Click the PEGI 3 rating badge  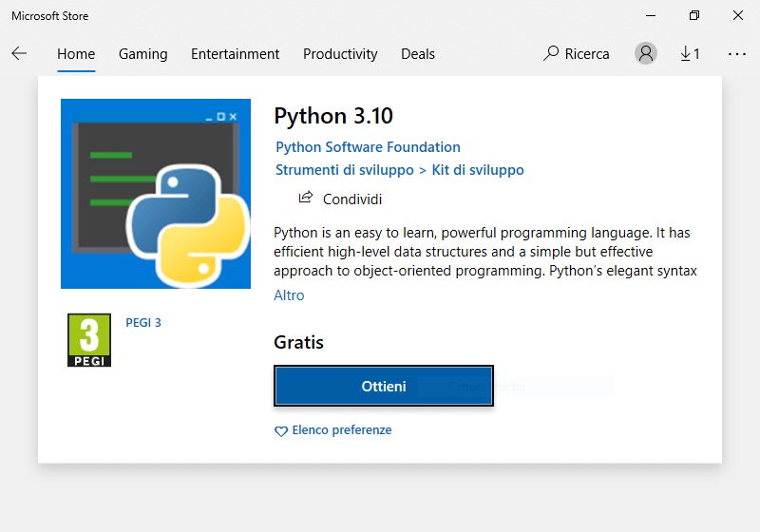point(89,340)
